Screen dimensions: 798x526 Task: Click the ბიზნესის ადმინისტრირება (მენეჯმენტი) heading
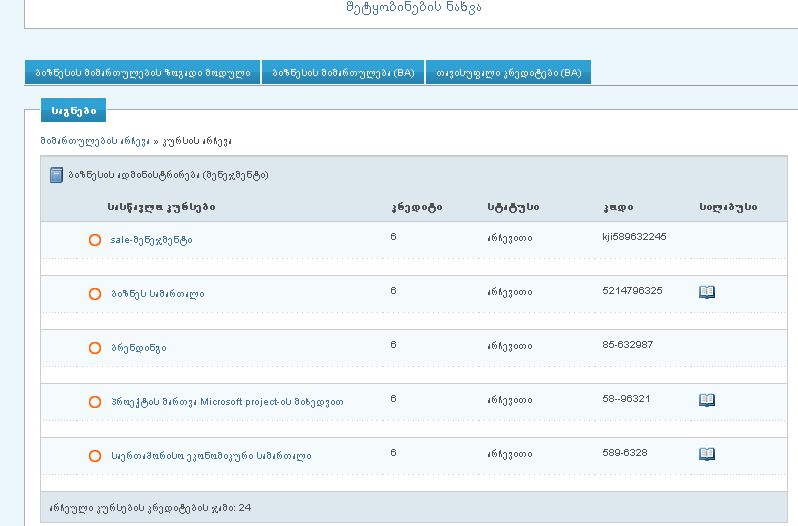[168, 175]
